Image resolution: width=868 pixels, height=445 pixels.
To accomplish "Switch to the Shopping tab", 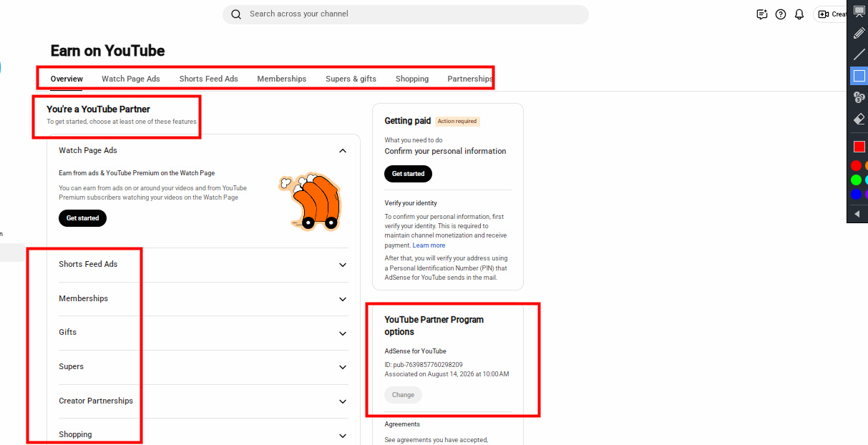I will 412,79.
